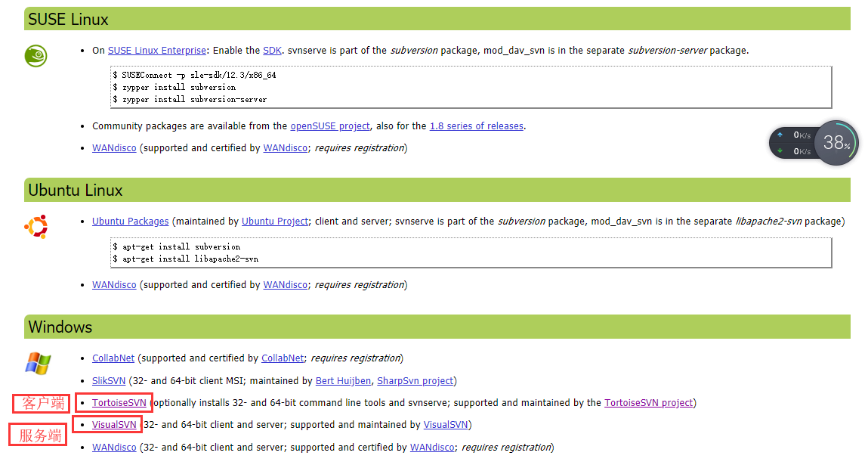Click the 38% memory usage circle widget
The width and height of the screenshot is (868, 468).
[836, 143]
